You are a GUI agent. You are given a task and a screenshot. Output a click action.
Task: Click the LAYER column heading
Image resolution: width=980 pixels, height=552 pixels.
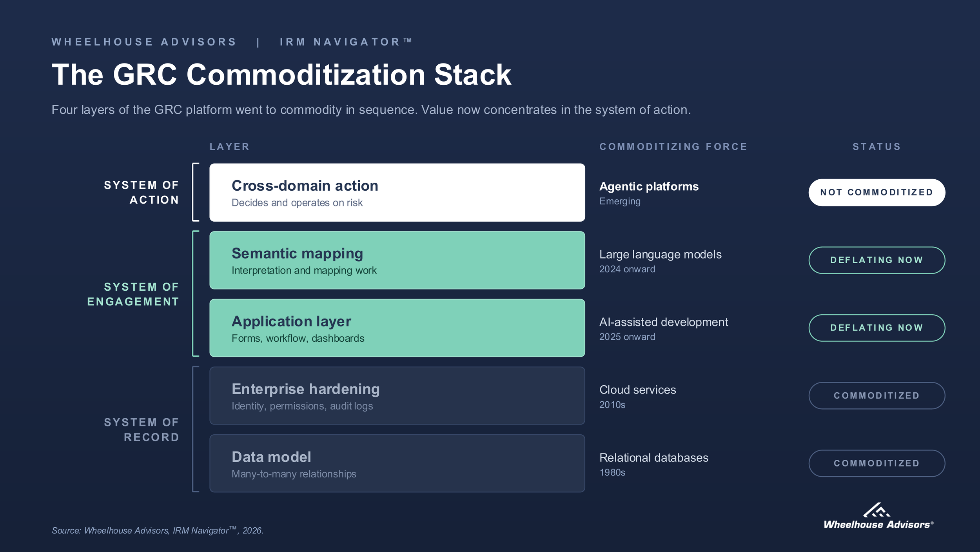230,147
